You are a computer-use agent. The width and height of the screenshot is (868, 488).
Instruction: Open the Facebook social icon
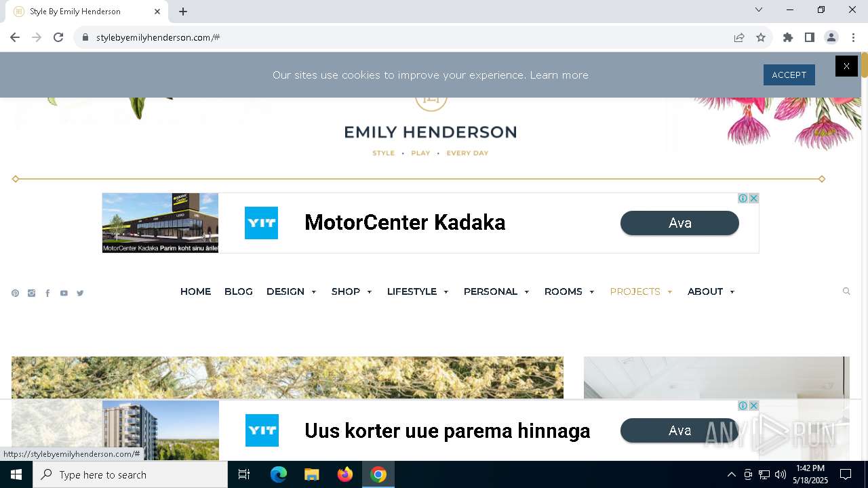pyautogui.click(x=47, y=293)
